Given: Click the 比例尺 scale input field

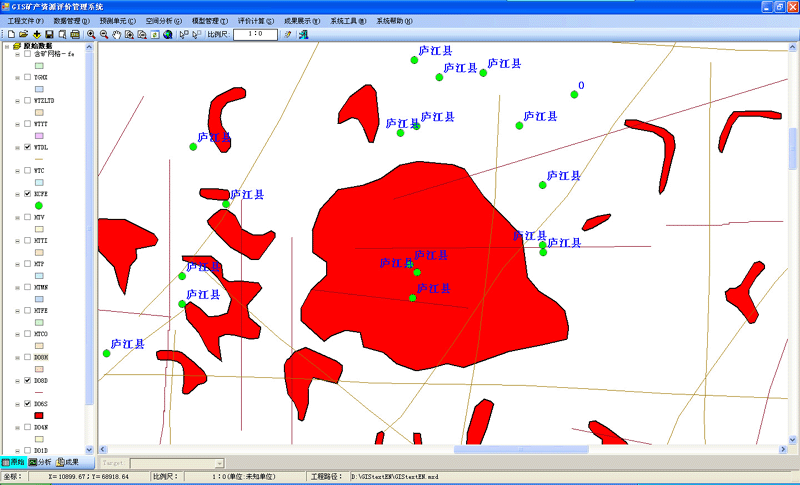Looking at the screenshot, I should pyautogui.click(x=256, y=34).
